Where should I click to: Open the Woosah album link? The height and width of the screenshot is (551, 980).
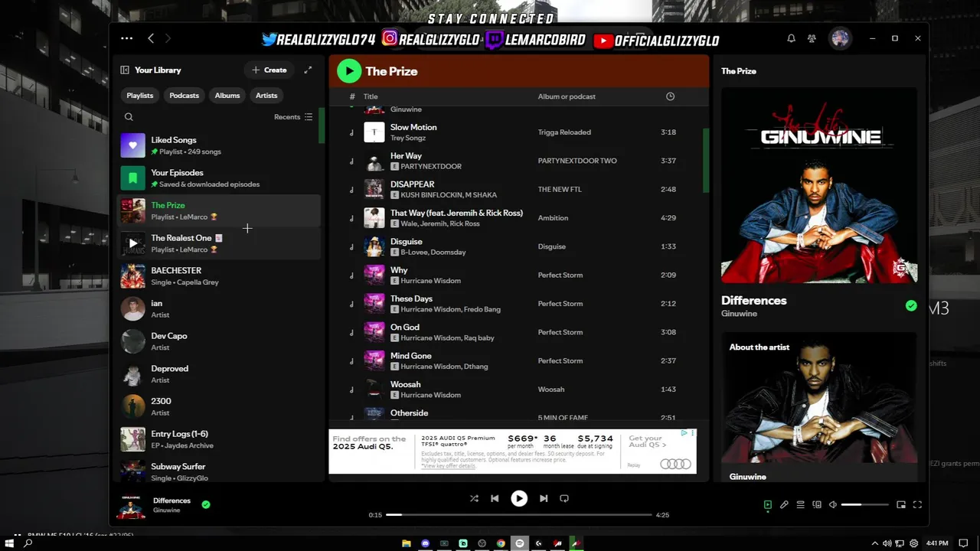pos(551,390)
